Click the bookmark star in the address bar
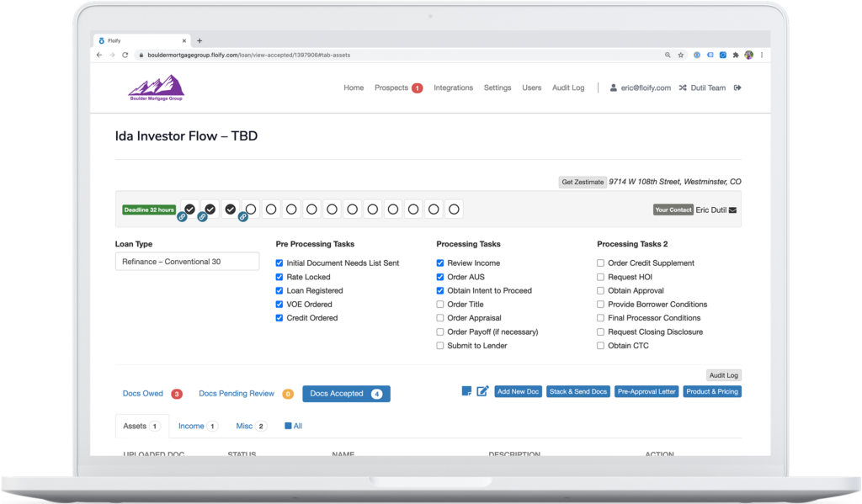This screenshot has width=862, height=504. click(x=680, y=53)
